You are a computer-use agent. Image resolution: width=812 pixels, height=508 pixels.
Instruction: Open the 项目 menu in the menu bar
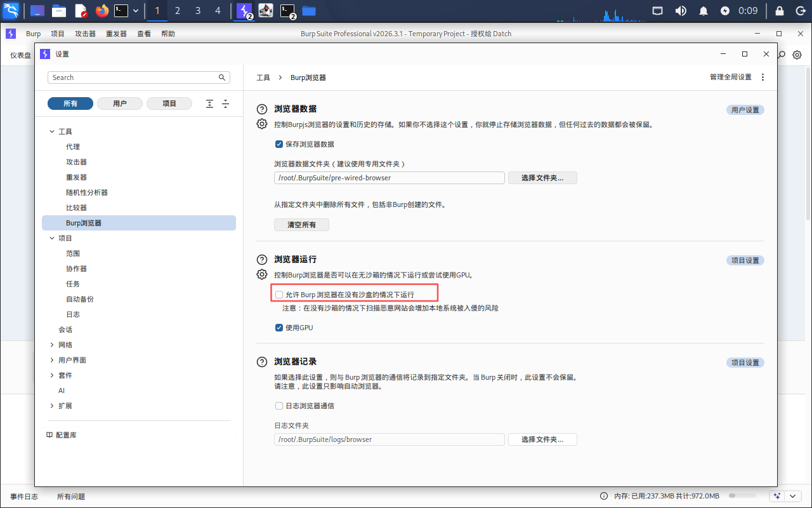(58, 34)
